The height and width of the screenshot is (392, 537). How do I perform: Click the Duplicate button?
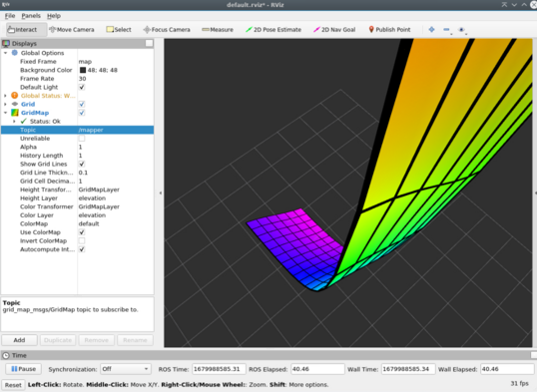click(x=58, y=340)
